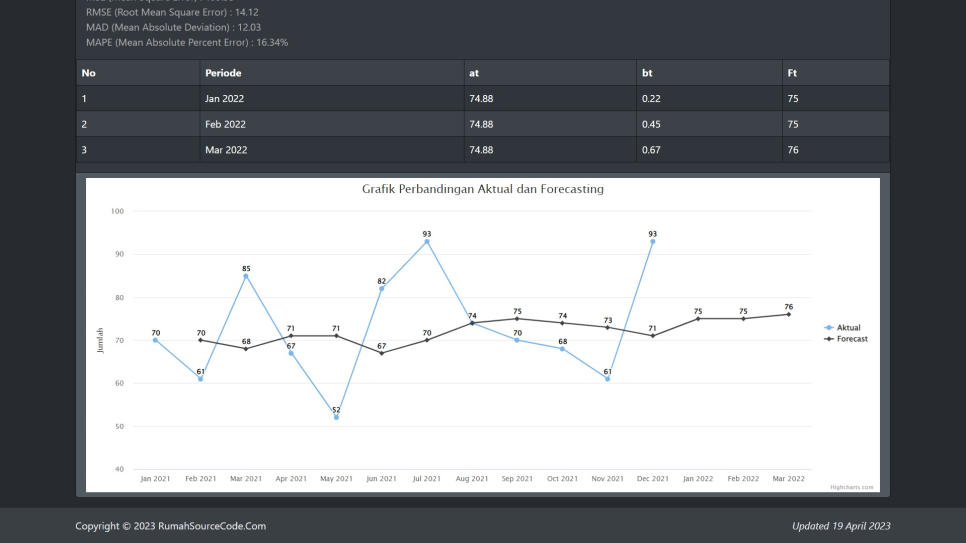Image resolution: width=966 pixels, height=543 pixels.
Task: Toggle the Aktual series in chart legend
Action: point(847,328)
